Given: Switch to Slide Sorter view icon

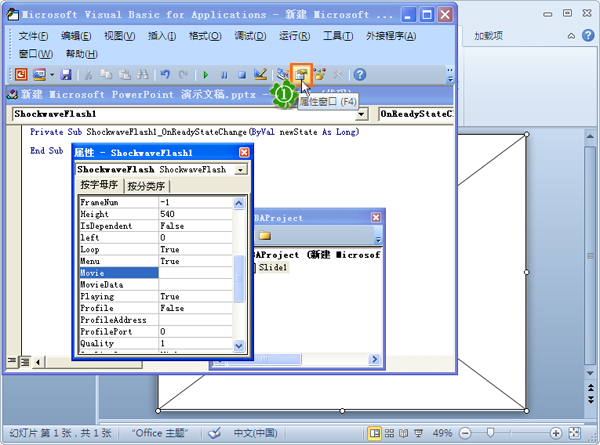Looking at the screenshot, I should coord(390,433).
